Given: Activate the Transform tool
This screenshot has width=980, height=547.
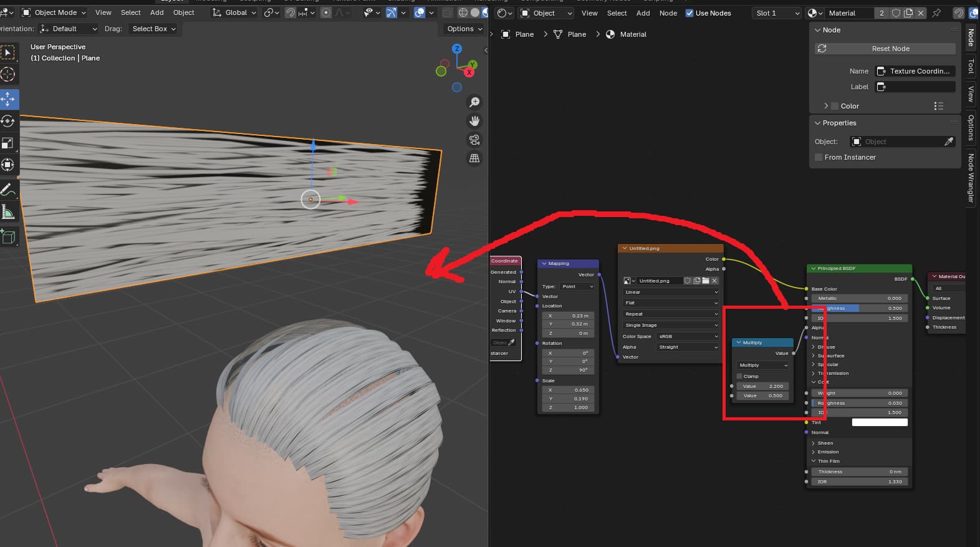Looking at the screenshot, I should (8, 165).
